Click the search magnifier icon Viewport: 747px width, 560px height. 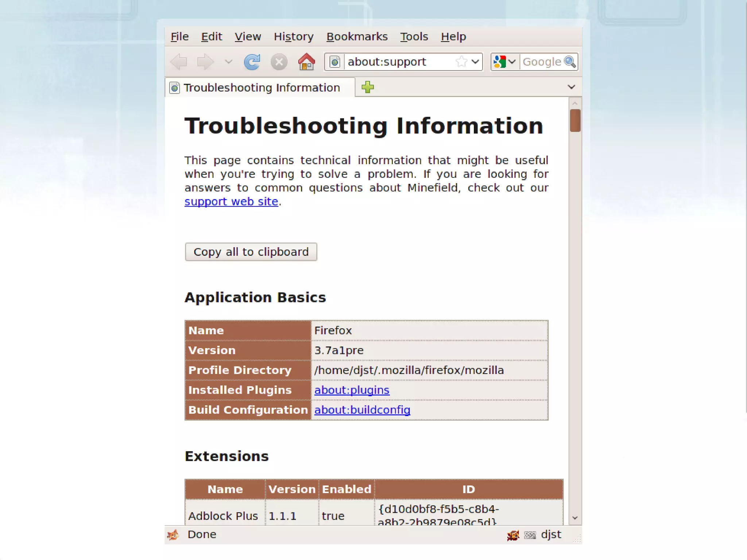[570, 62]
